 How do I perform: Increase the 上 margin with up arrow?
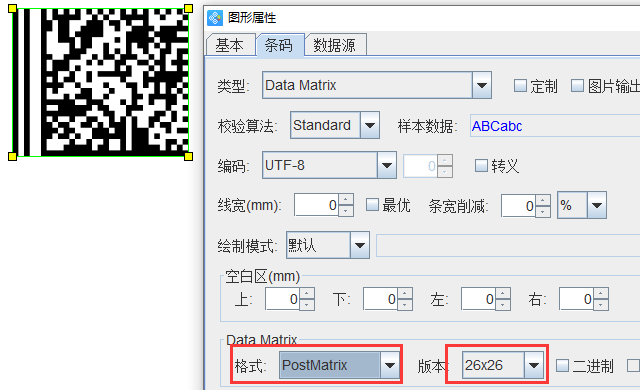307,294
